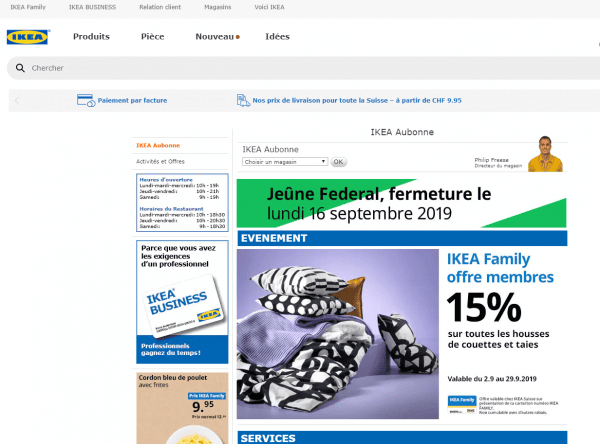Open the Idées menu
This screenshot has height=444, width=600.
pos(277,37)
